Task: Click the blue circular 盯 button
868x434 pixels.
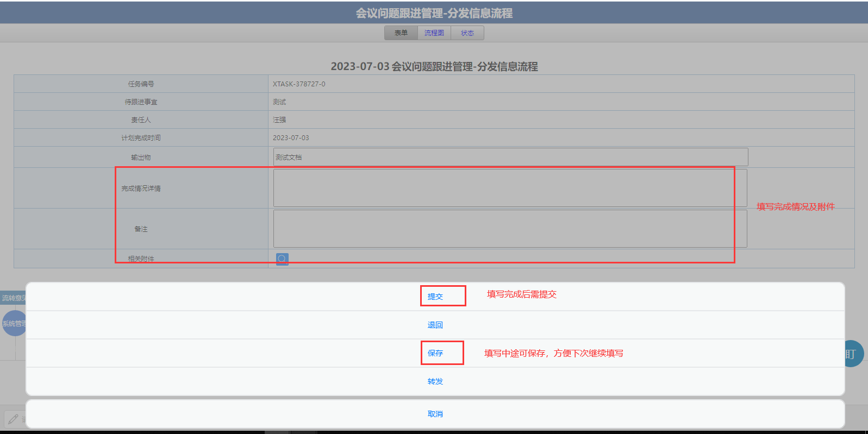Action: click(852, 354)
